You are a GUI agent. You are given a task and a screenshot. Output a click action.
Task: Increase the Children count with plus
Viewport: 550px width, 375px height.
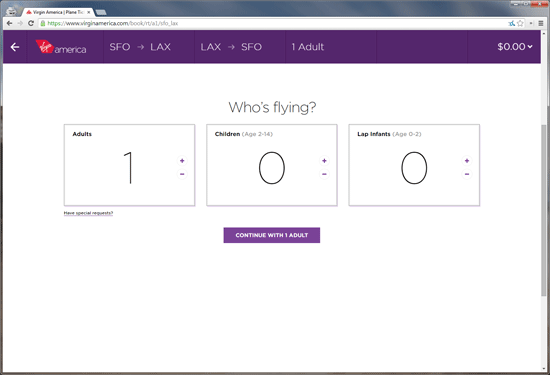(324, 161)
